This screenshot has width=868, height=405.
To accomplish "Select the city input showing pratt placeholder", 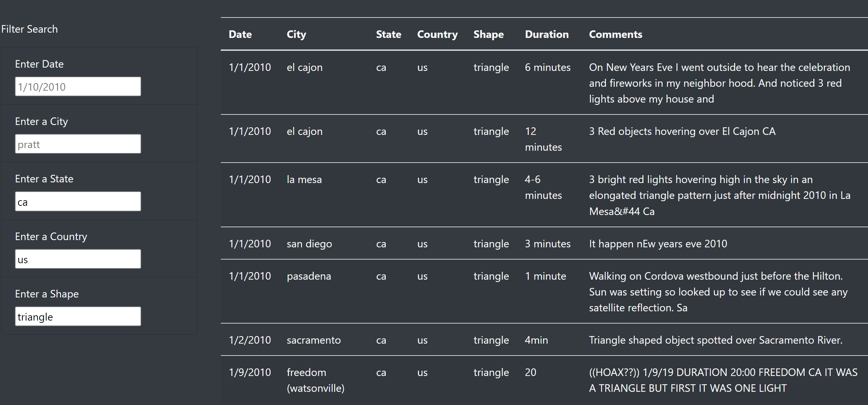I will click(78, 144).
